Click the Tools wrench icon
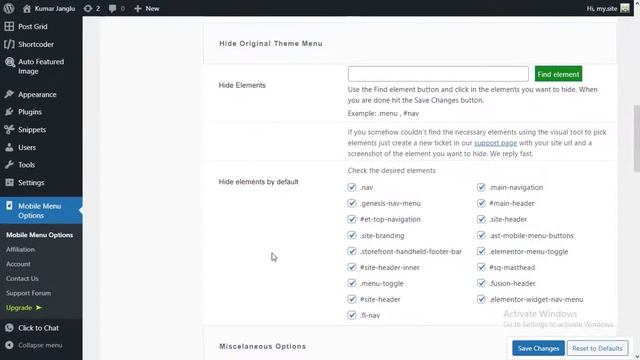 click(x=9, y=165)
